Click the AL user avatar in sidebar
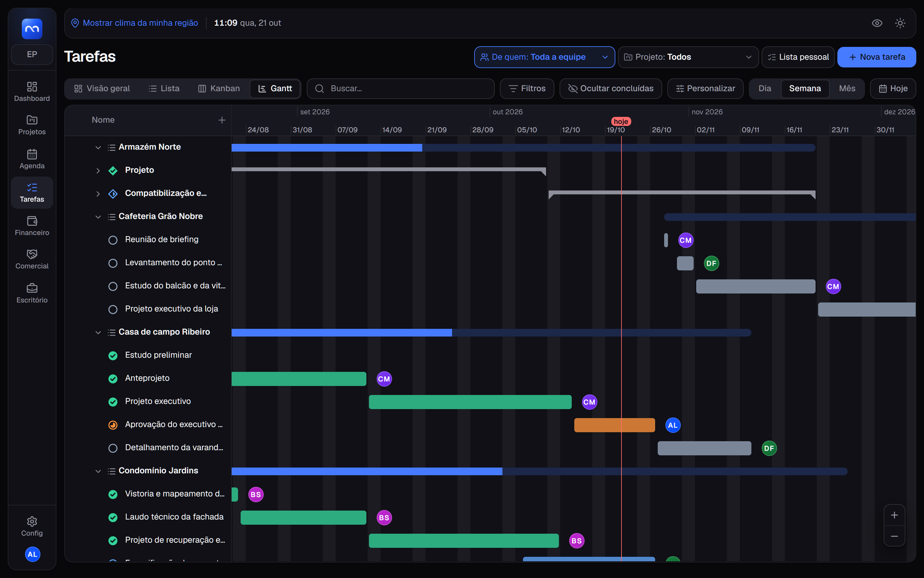Image resolution: width=924 pixels, height=578 pixels. pyautogui.click(x=32, y=554)
